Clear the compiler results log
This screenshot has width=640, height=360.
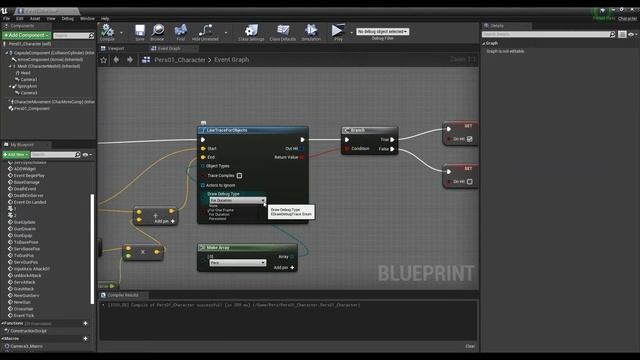[470, 346]
